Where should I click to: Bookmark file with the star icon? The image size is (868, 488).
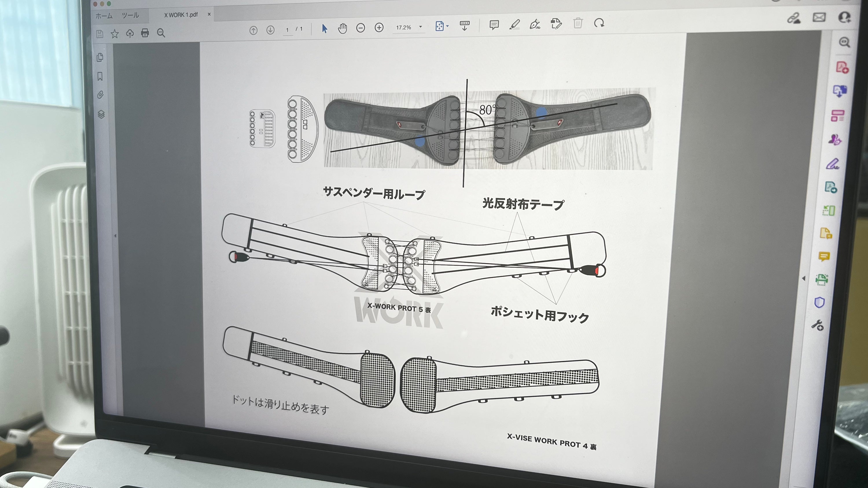point(115,34)
